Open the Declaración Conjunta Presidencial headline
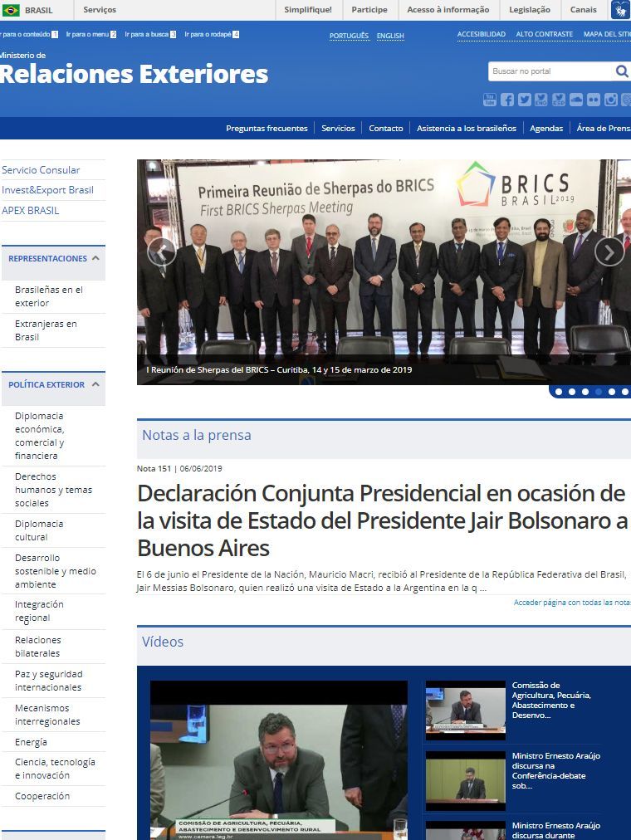Viewport: 631px width, 840px height. click(x=383, y=520)
